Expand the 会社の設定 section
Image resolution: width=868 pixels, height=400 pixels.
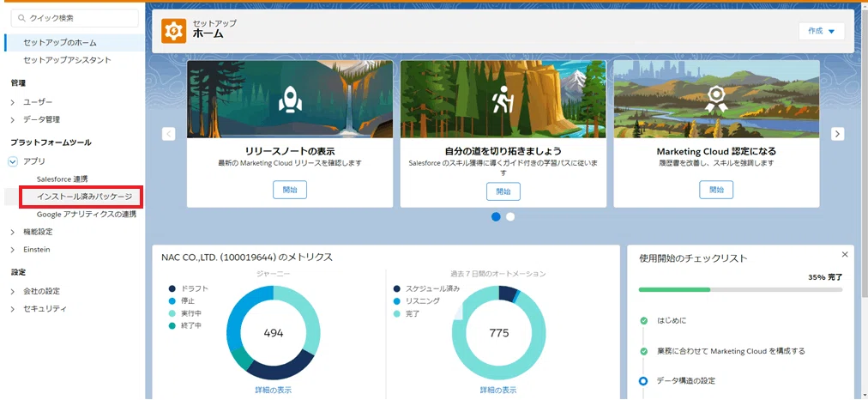(x=13, y=291)
